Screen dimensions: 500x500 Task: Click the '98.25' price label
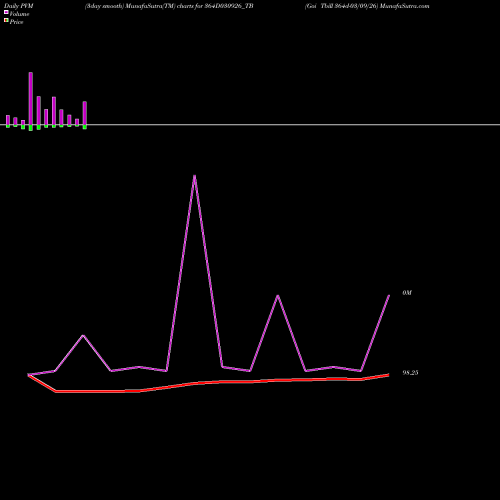410,373
